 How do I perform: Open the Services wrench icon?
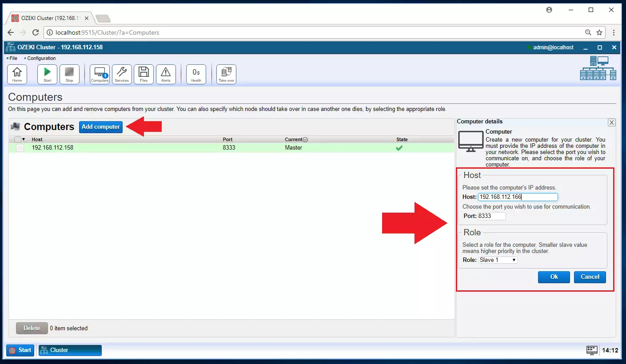tap(122, 74)
